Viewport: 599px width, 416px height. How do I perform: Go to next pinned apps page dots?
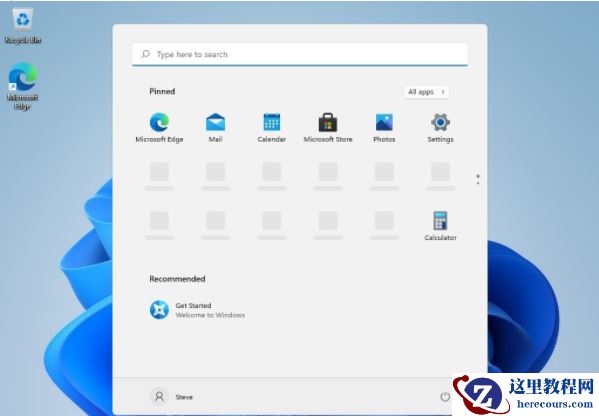(x=478, y=180)
